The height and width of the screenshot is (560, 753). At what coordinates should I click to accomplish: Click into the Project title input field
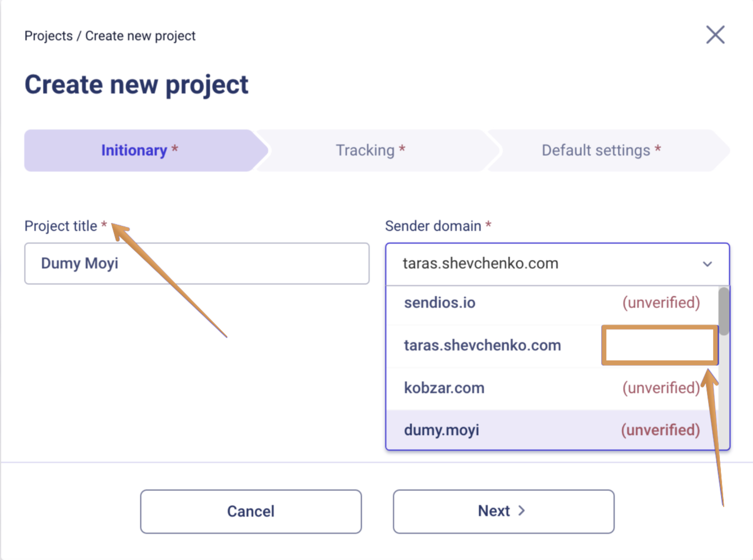click(197, 264)
